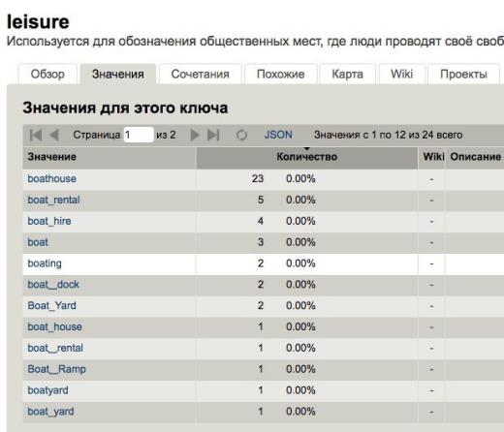Open the Сочетания tab
Image resolution: width=504 pixels, height=432 pixels.
pyautogui.click(x=201, y=75)
